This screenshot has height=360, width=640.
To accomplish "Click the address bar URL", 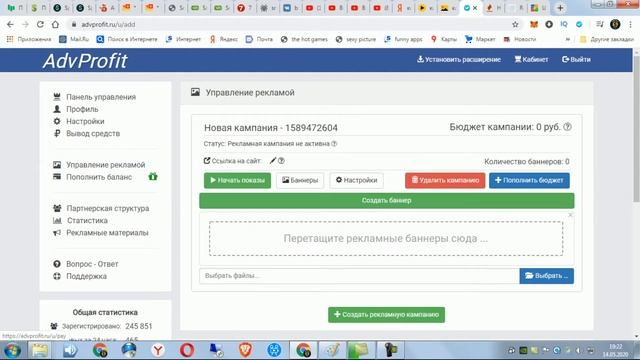I will tap(108, 24).
